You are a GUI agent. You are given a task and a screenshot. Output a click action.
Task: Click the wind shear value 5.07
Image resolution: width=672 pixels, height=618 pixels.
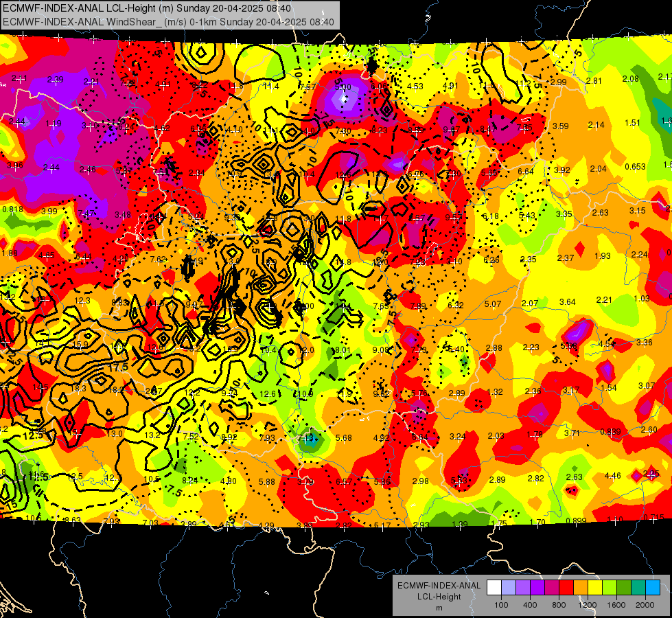pyautogui.click(x=493, y=304)
